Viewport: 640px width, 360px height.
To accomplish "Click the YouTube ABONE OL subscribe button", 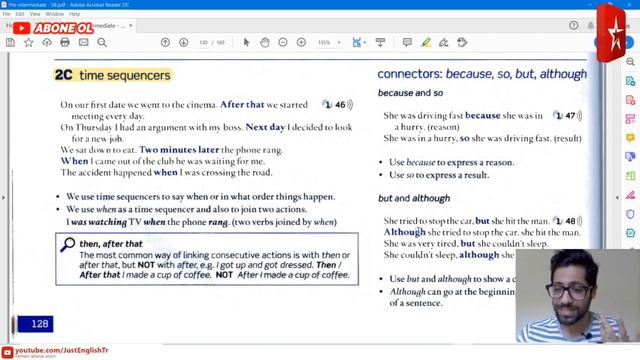I will tap(53, 28).
